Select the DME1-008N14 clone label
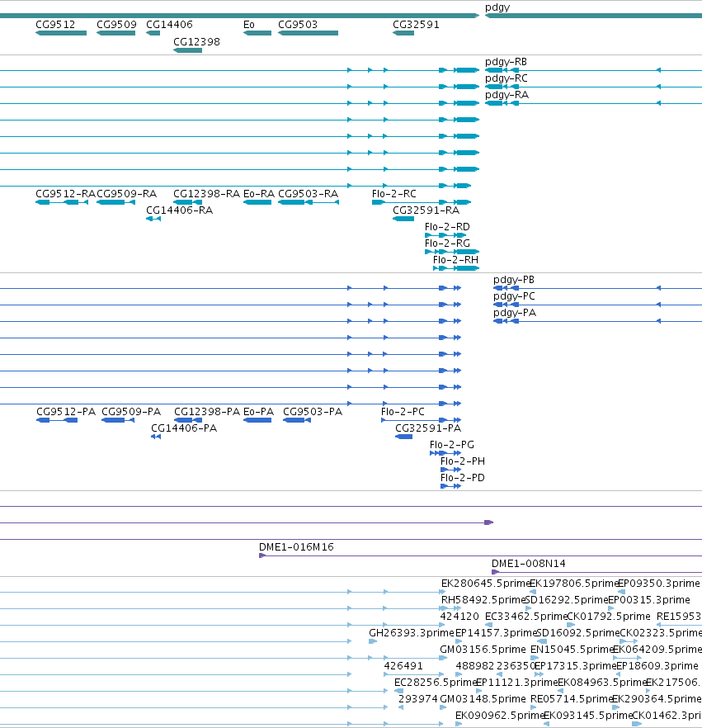The image size is (702, 728). (x=529, y=564)
